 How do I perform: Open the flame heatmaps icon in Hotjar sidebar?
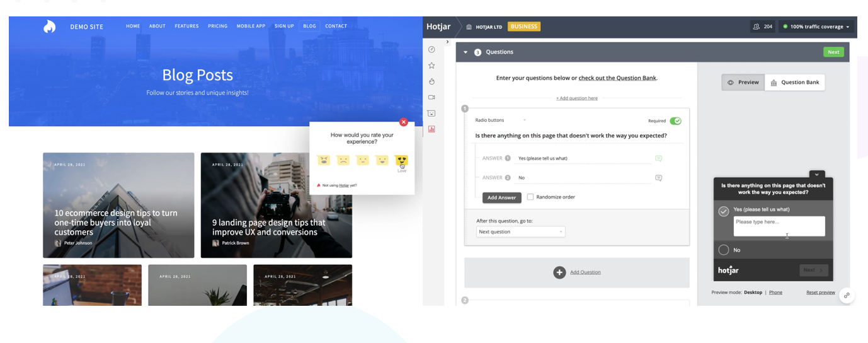(x=431, y=81)
